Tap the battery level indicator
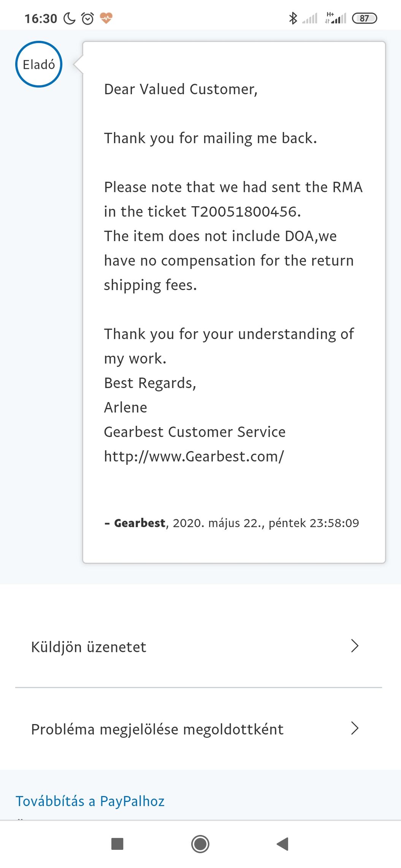Viewport: 401px width, 868px height. click(x=364, y=18)
